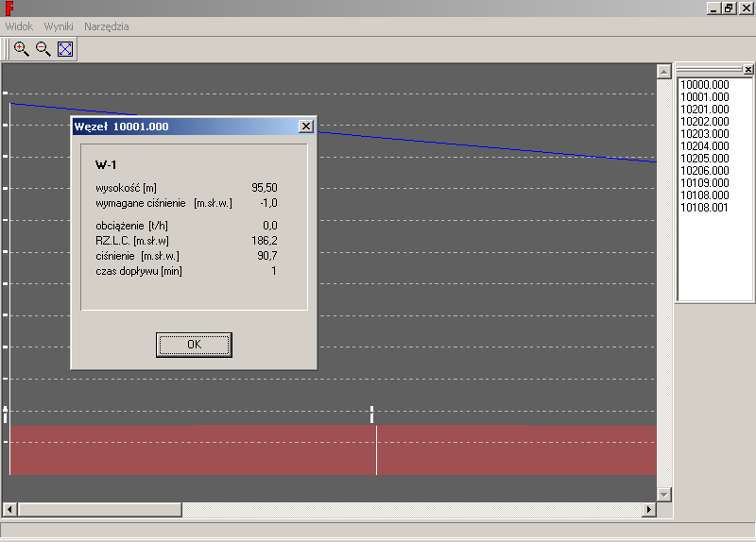This screenshot has height=542, width=756.
Task: Click the zoom in magnifier icon
Action: pos(22,49)
